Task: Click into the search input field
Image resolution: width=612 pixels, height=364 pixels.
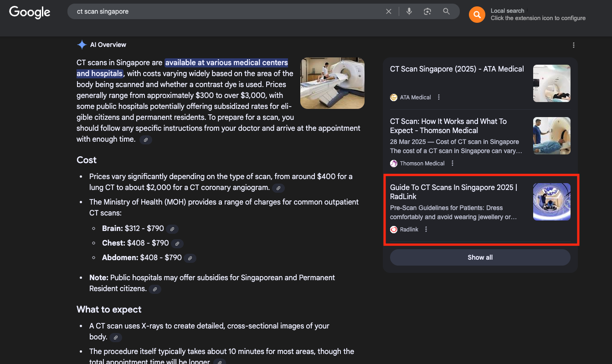Action: click(x=228, y=11)
